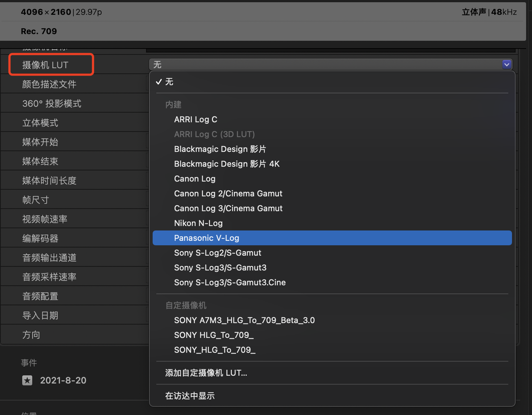Viewport: 532px width, 415px height.
Task: Pick Blackmagic Design 影片 4K LUT
Action: (x=332, y=164)
